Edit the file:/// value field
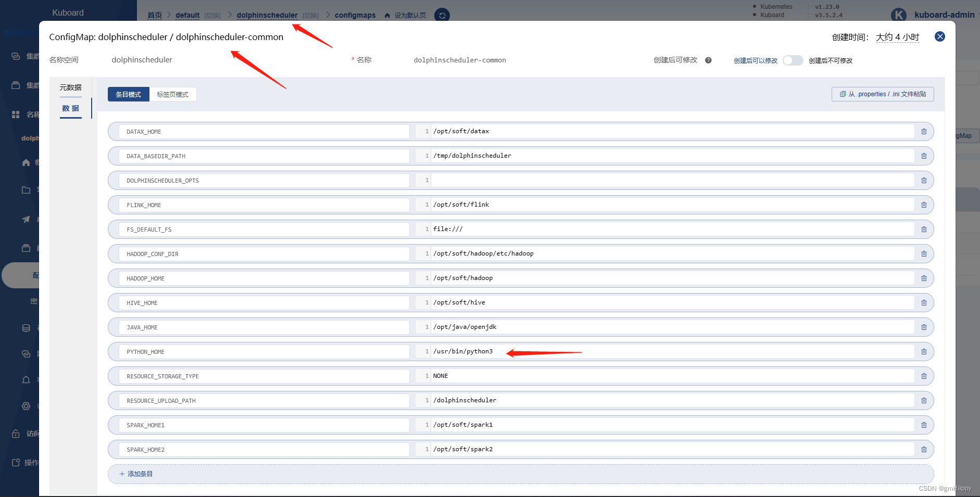 (x=672, y=229)
